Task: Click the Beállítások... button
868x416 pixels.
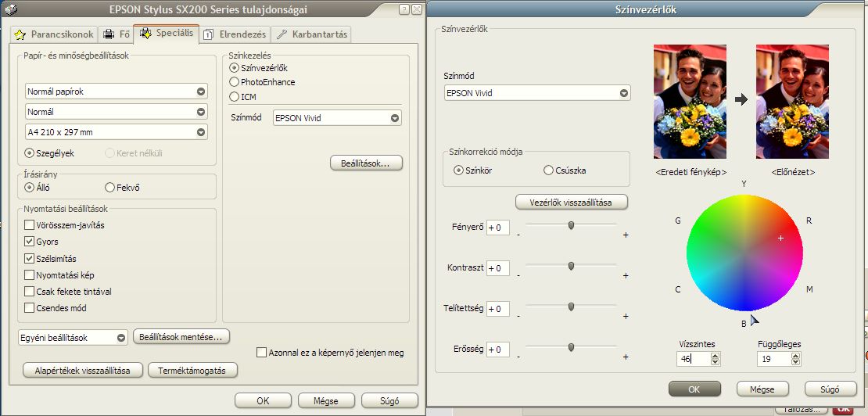Action: pos(366,163)
